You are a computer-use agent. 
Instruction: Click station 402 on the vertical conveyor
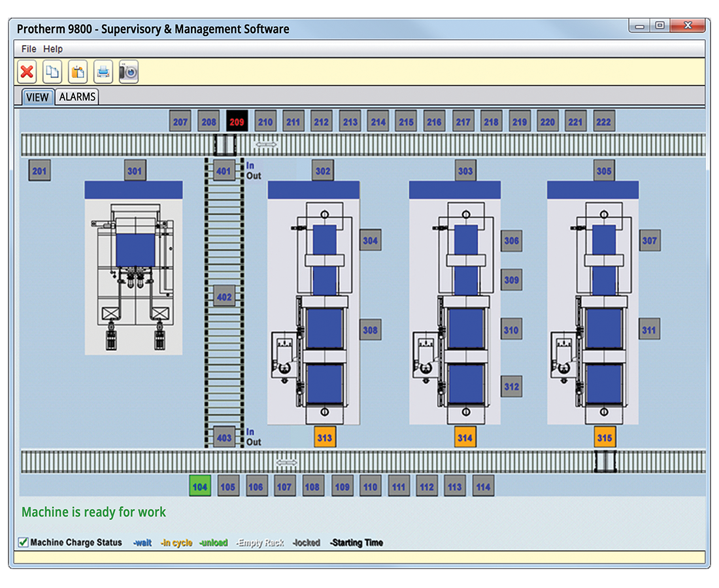(224, 297)
